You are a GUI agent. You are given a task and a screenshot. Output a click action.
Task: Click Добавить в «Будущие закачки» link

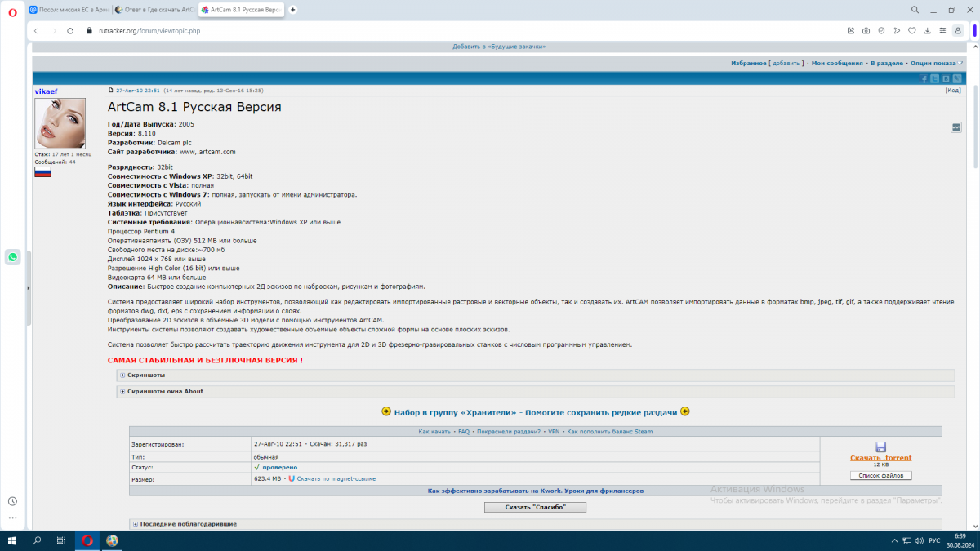tap(499, 47)
